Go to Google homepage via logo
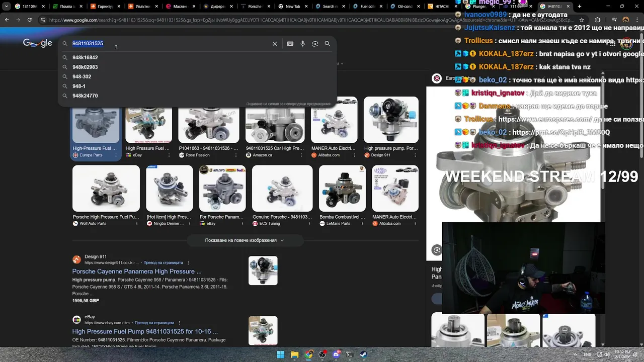Screen dimensions: 644x362 (38, 43)
